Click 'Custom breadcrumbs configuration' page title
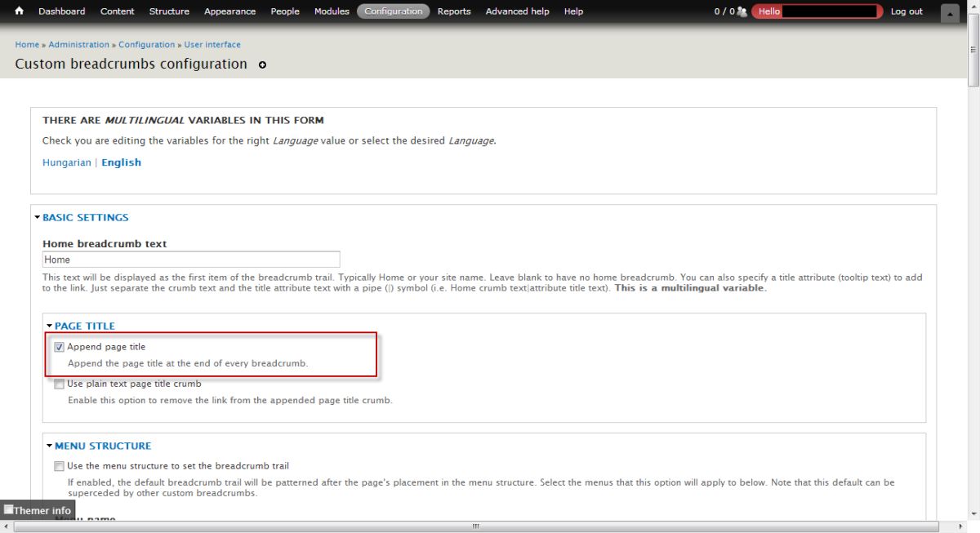Image resolution: width=980 pixels, height=533 pixels. [131, 64]
